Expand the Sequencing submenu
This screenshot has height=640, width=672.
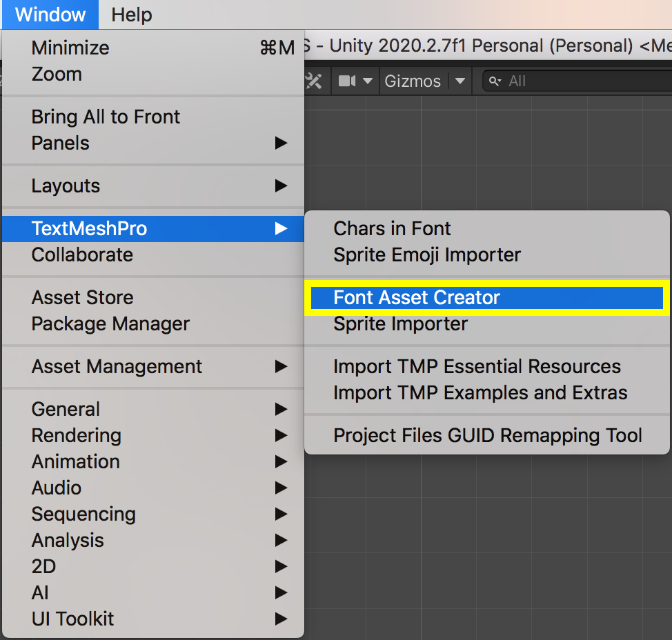click(x=153, y=514)
